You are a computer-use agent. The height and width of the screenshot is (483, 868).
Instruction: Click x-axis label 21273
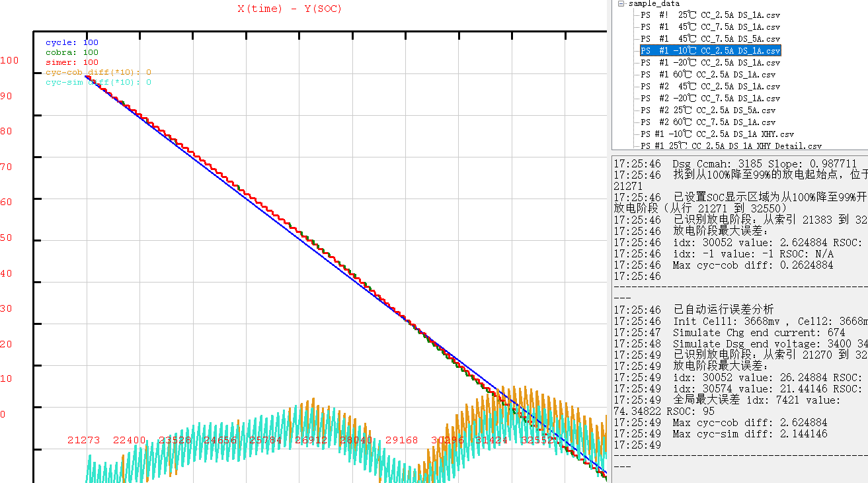coord(84,439)
